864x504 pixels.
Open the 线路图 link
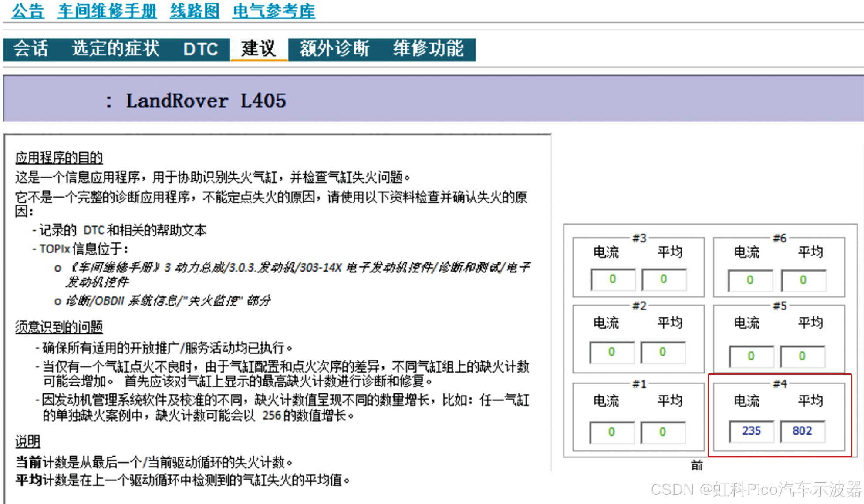(x=194, y=11)
